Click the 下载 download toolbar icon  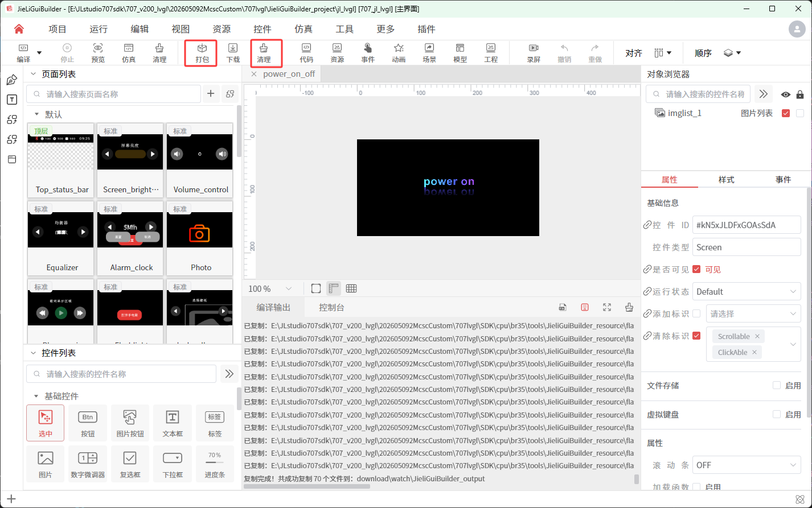(x=233, y=53)
